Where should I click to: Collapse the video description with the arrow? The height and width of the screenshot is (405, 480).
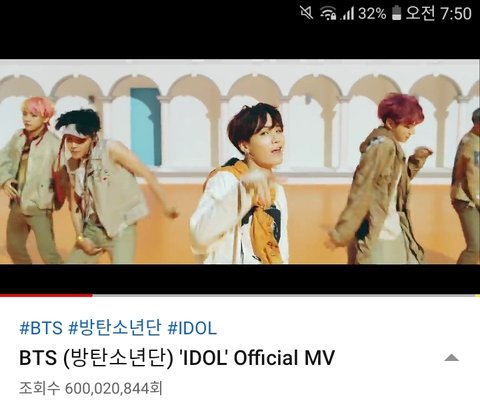click(452, 358)
